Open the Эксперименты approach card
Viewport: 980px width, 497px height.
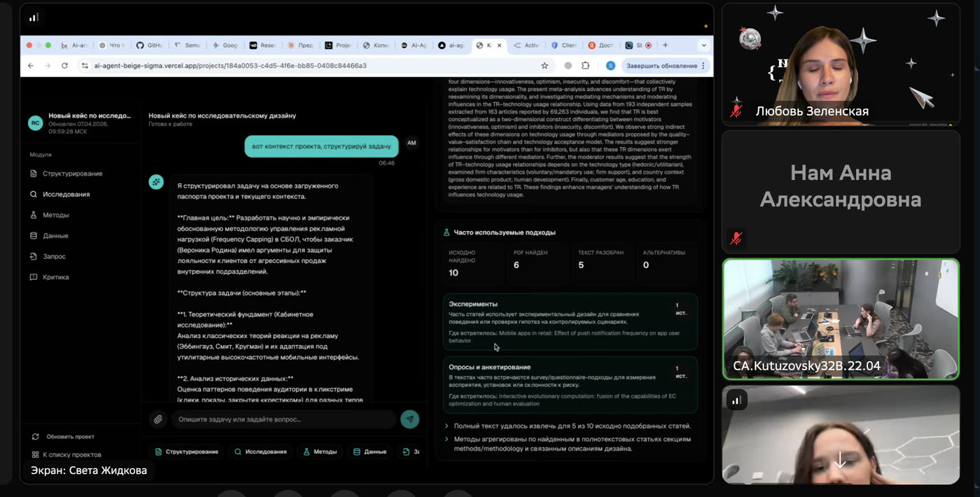[570, 322]
